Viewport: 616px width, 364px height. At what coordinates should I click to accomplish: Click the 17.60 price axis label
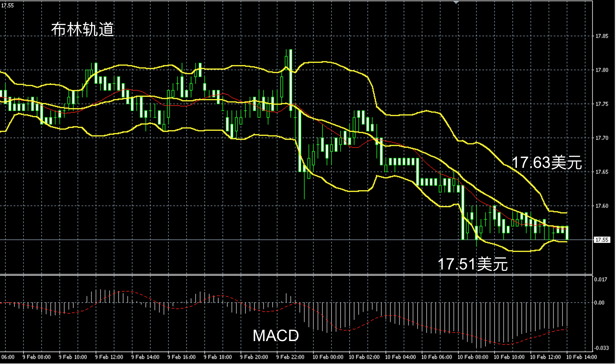coord(602,206)
